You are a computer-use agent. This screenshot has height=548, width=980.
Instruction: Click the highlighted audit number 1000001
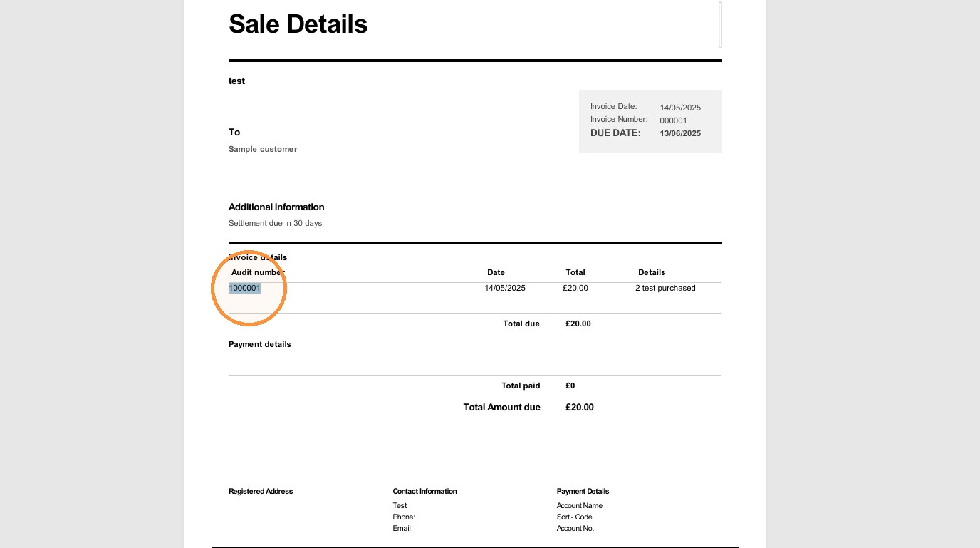[244, 288]
